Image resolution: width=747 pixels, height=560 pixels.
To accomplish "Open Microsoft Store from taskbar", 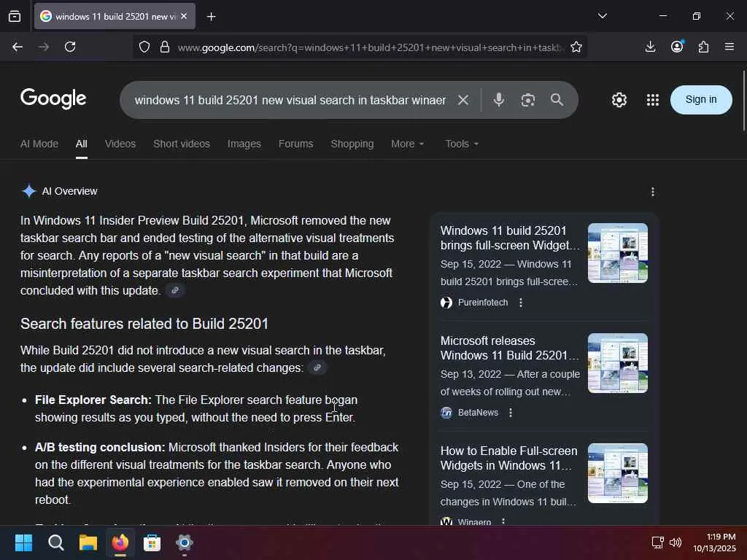I will [152, 542].
